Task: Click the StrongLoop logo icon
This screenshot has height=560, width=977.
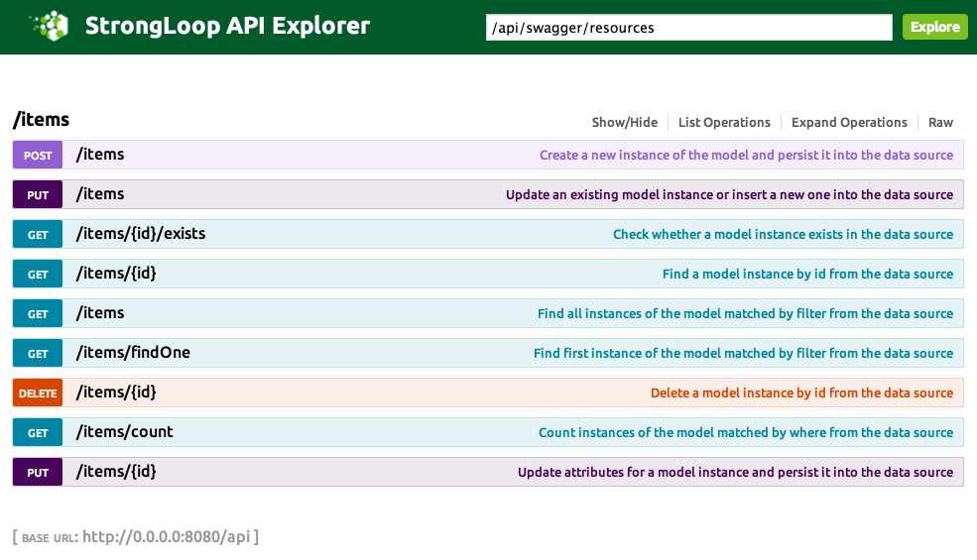Action: 49,26
